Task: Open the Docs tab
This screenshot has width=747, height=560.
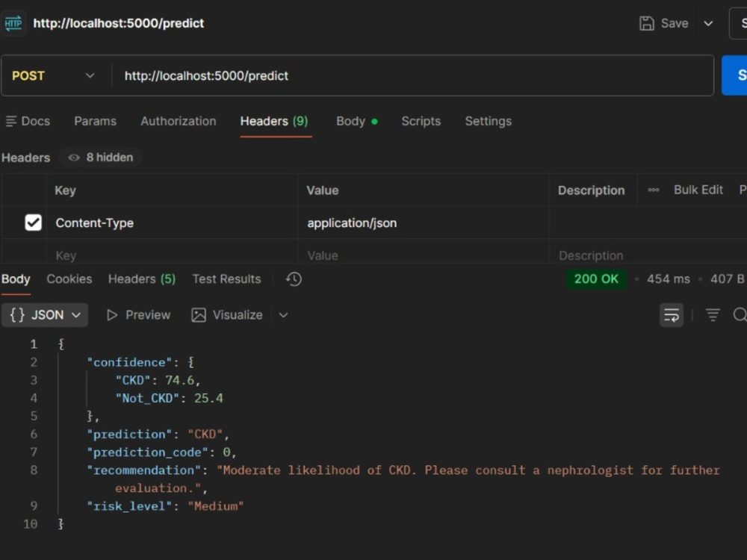Action: (28, 122)
